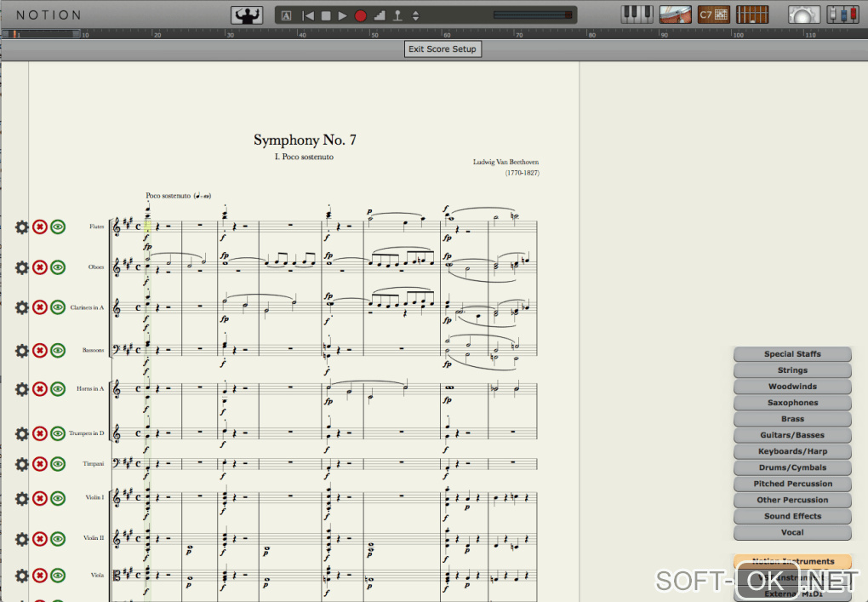Open staff settings gear for Flutes
Screen dimensions: 868x602
coord(21,227)
